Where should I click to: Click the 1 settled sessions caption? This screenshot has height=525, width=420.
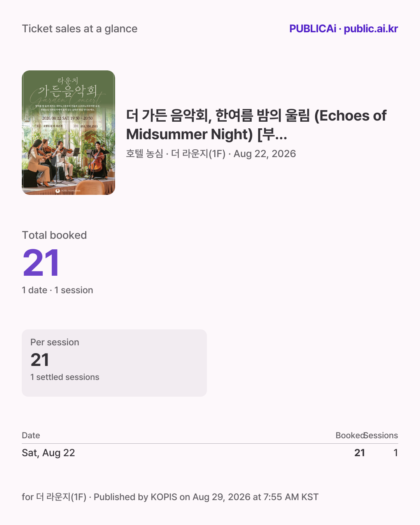coord(65,377)
